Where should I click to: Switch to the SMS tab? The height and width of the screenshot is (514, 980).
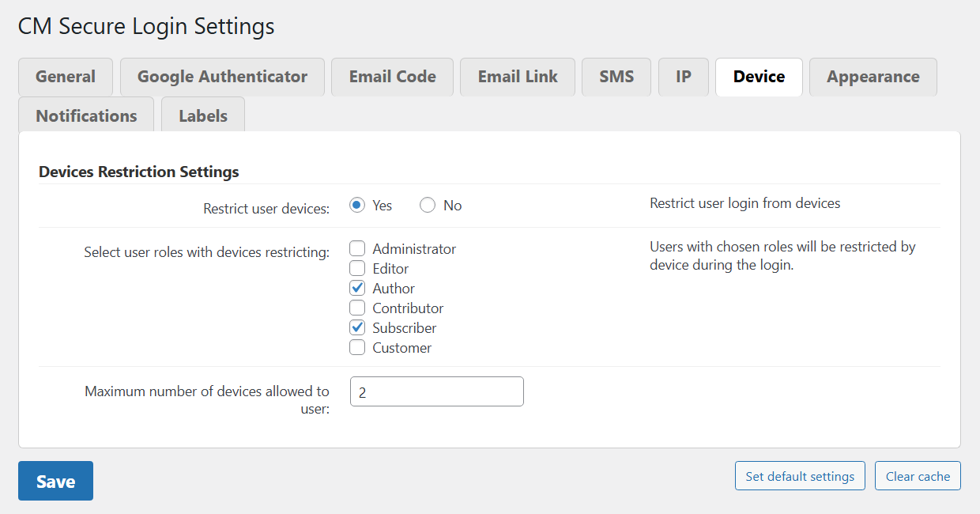616,77
